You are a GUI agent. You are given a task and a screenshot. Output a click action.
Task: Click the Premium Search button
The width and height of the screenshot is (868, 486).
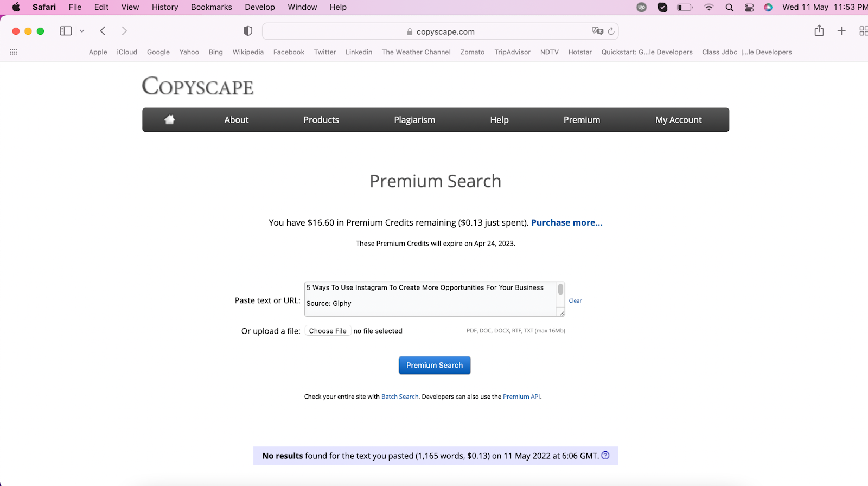pyautogui.click(x=435, y=365)
